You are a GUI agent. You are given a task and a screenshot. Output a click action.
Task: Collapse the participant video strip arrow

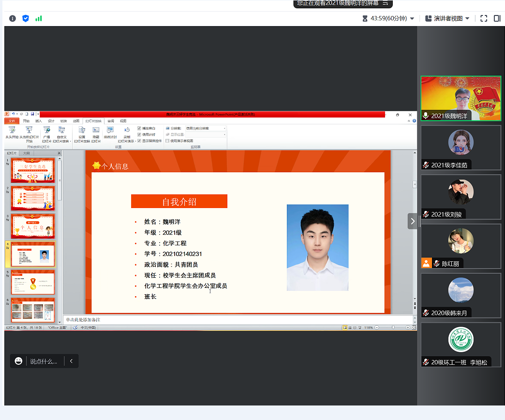[412, 221]
